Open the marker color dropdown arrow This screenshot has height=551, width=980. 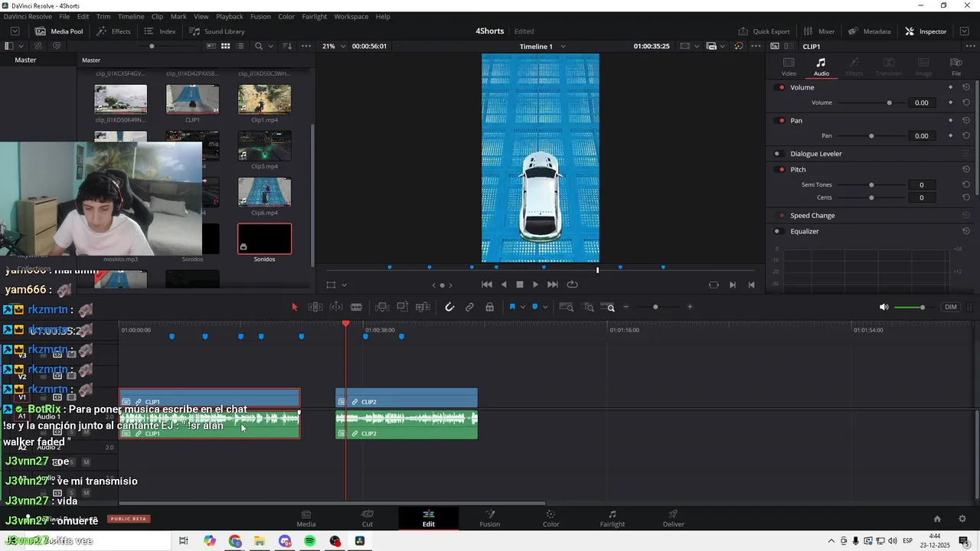(x=545, y=307)
